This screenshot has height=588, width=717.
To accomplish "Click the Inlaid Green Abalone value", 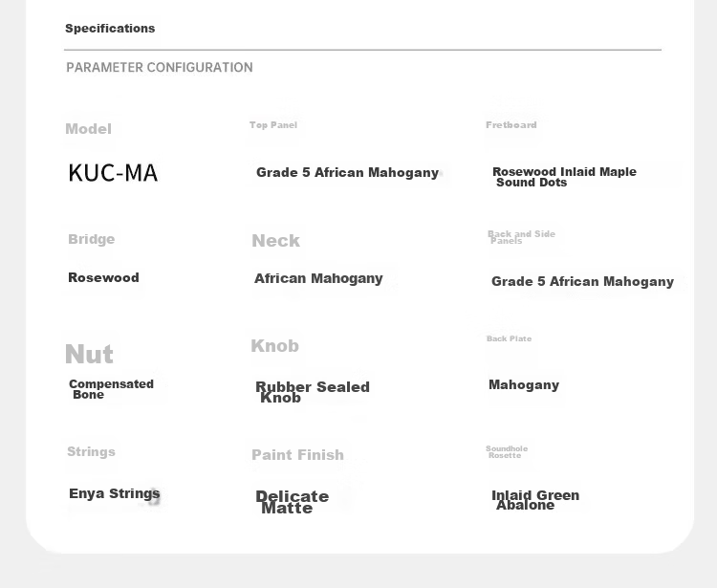I will tap(535, 500).
